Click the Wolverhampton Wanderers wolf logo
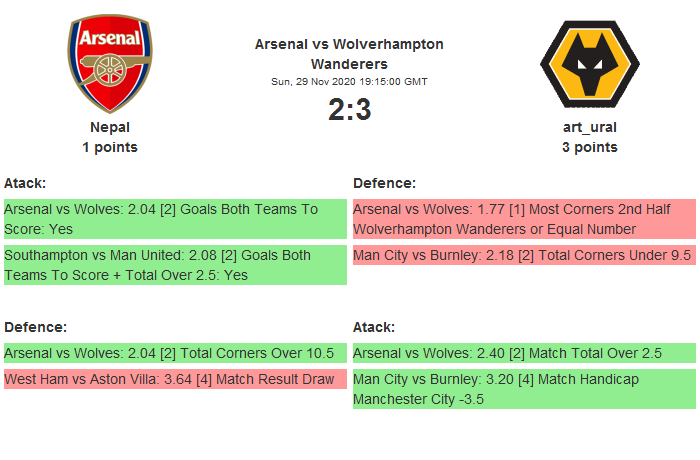The image size is (700, 460). tap(589, 65)
